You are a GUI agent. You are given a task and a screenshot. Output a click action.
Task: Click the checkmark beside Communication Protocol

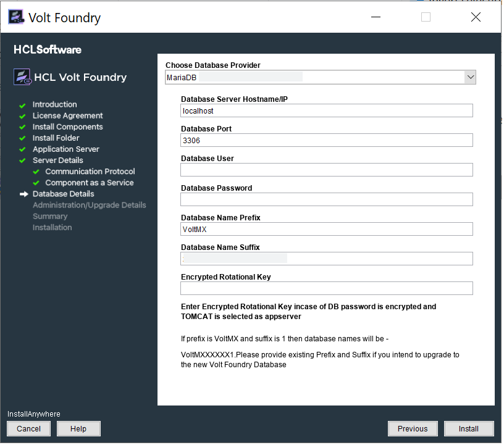coord(36,172)
